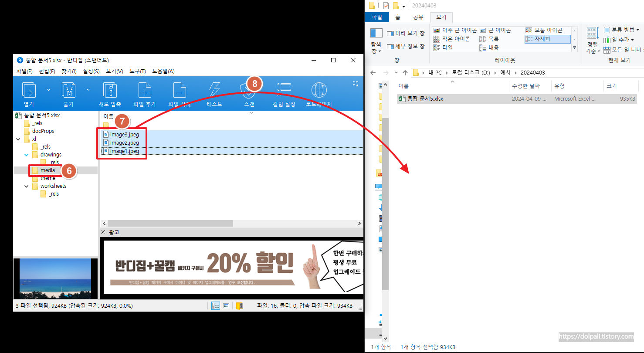The image size is (644, 353).
Task: Collapse the drawings folder tree node
Action: 26,155
